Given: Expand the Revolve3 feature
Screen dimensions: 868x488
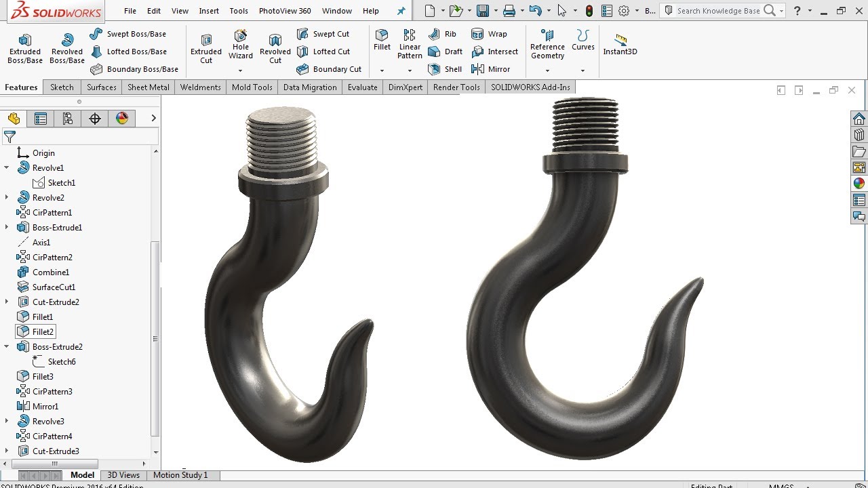Looking at the screenshot, I should coord(7,421).
